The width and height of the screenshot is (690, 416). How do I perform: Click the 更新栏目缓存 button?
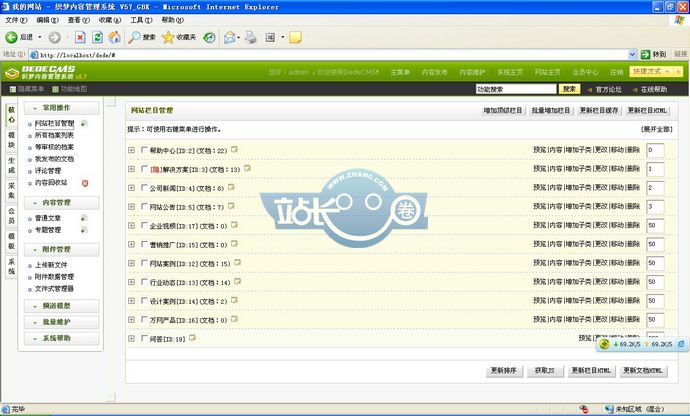point(598,110)
